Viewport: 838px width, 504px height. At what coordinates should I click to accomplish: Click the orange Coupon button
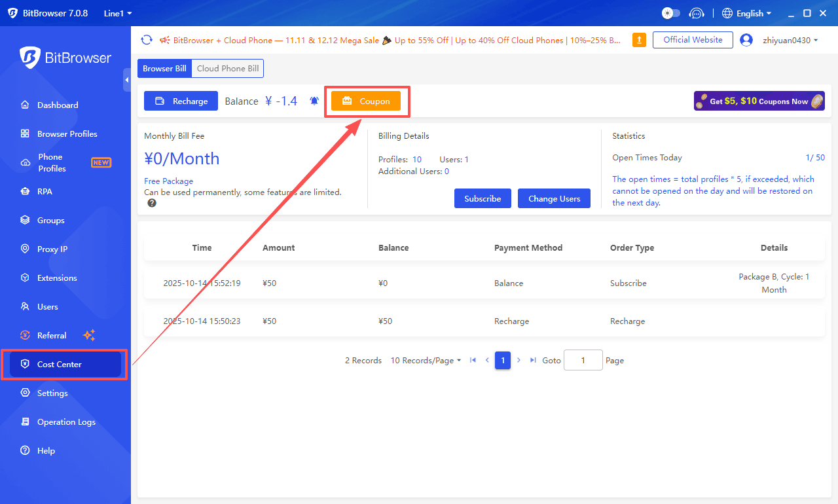367,101
